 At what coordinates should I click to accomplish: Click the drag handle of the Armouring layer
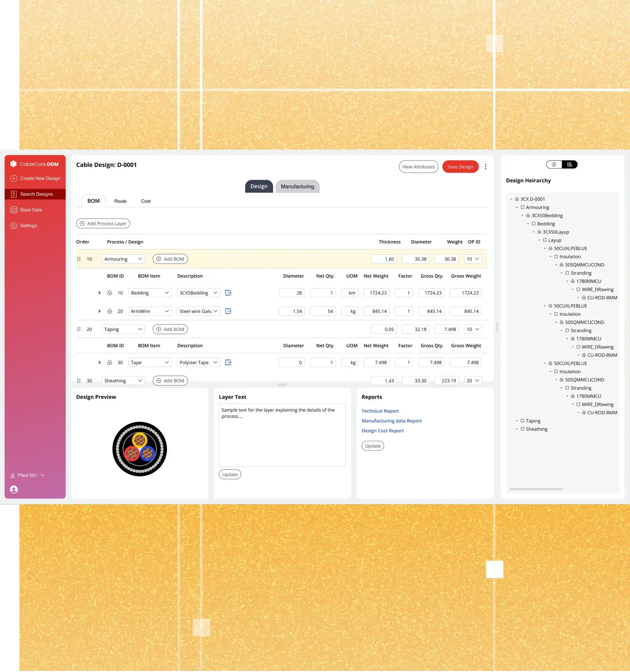coord(79,259)
